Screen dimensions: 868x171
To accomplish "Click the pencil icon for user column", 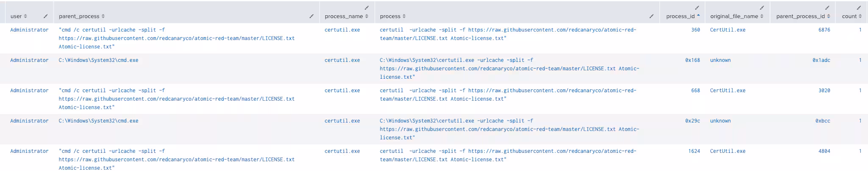I will pos(45,17).
